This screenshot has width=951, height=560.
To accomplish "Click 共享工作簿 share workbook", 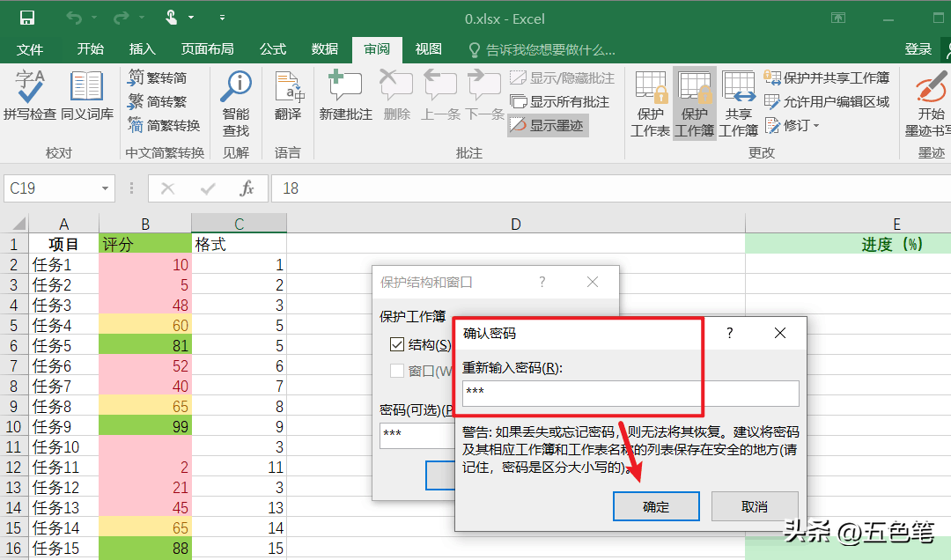I will (738, 103).
